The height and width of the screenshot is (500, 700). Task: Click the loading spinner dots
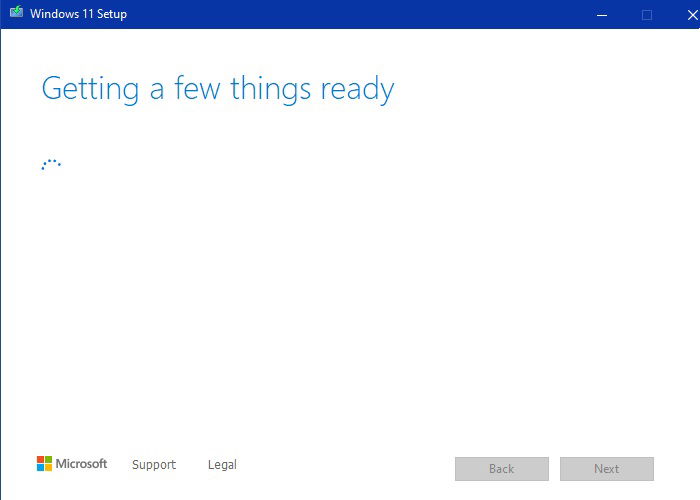(51, 164)
